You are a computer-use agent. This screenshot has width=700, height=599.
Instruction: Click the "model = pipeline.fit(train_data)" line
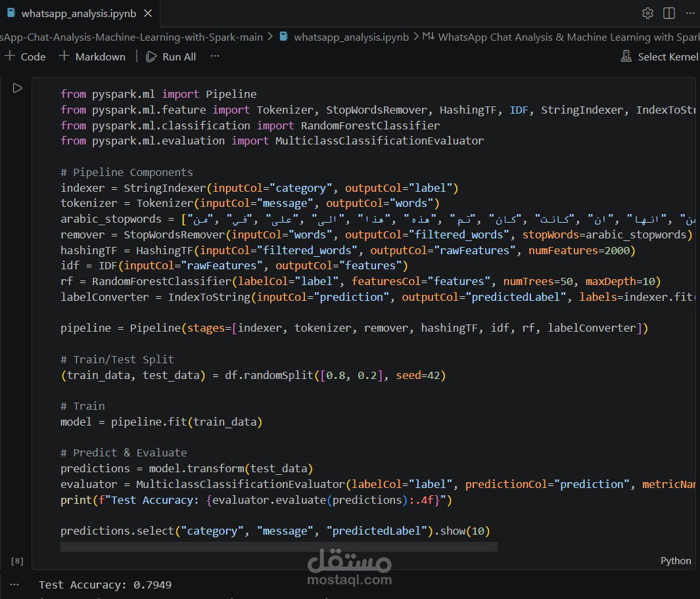[x=162, y=422]
